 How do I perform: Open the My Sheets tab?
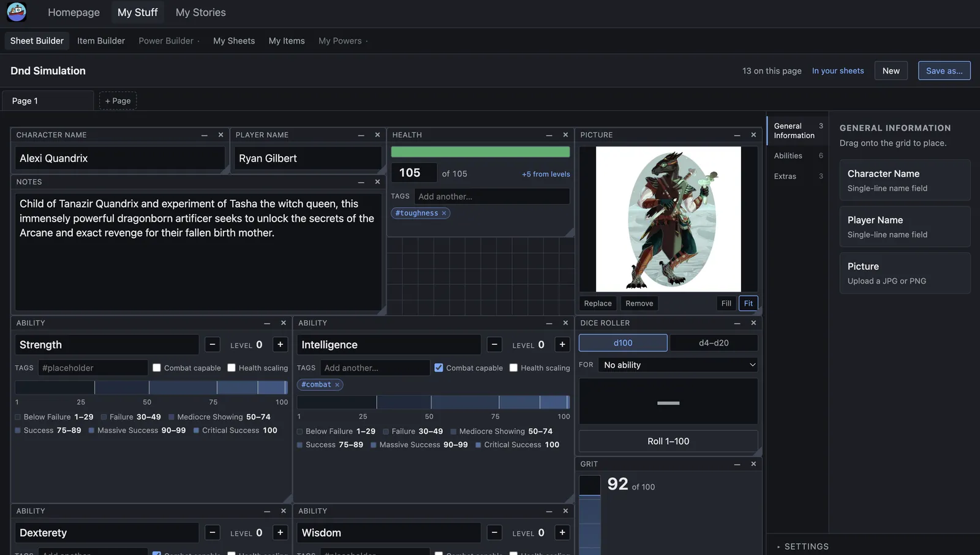(x=234, y=41)
